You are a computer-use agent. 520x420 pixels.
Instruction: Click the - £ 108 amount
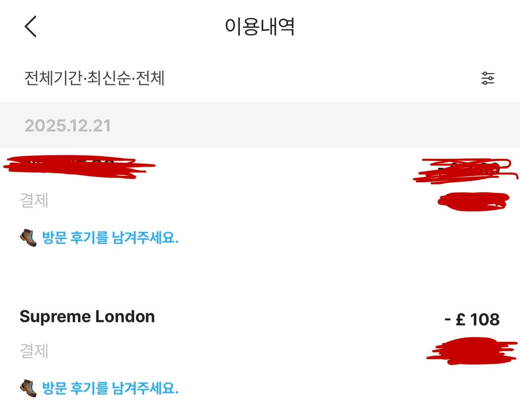coord(471,319)
